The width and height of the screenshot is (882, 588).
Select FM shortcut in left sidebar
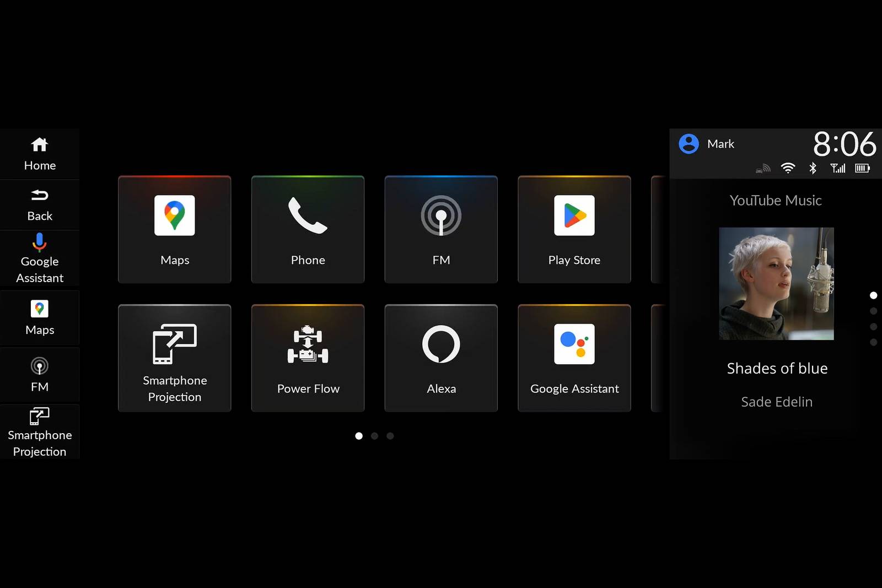[40, 375]
